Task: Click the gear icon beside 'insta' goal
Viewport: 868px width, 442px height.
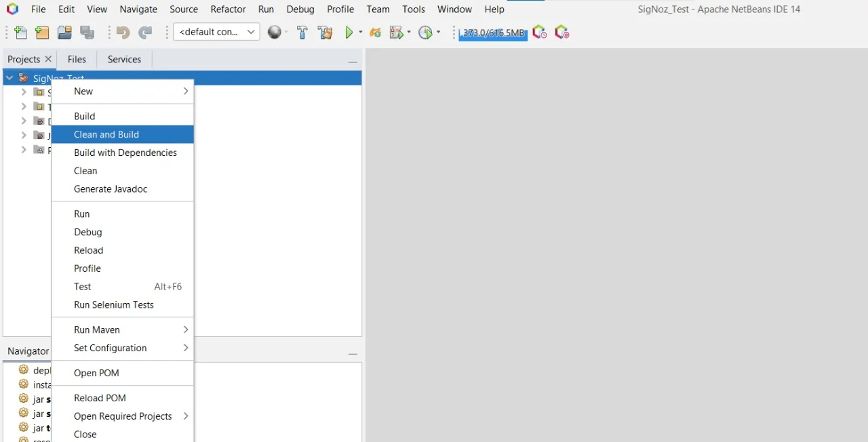Action: pyautogui.click(x=24, y=384)
